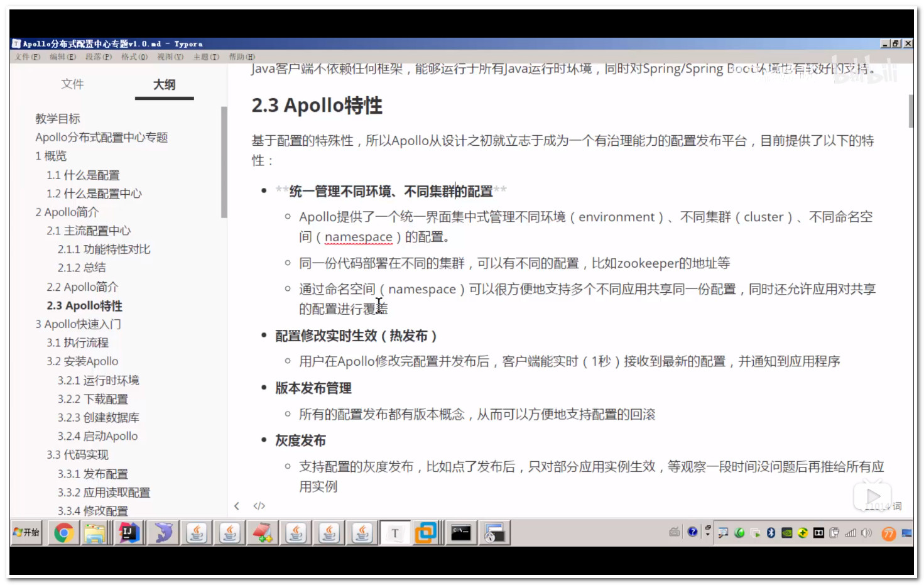Click the video play overlay button
924x585 pixels.
coord(872,496)
